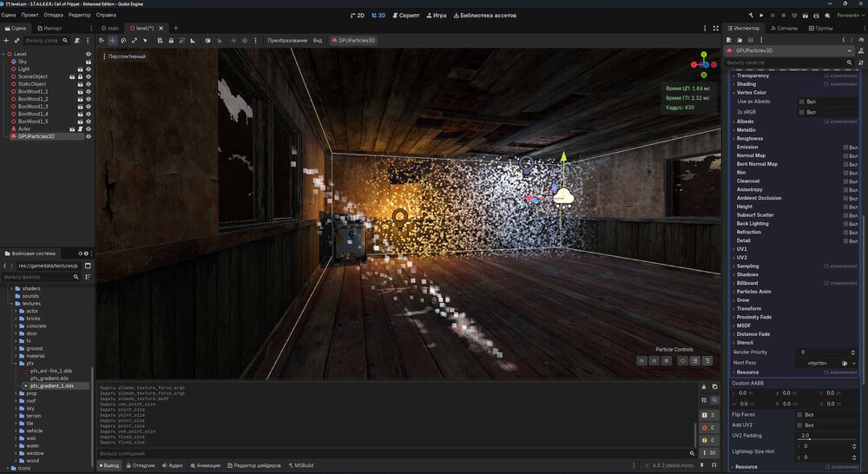
Task: Click the Фильтр свойств search field
Action: [x=789, y=63]
